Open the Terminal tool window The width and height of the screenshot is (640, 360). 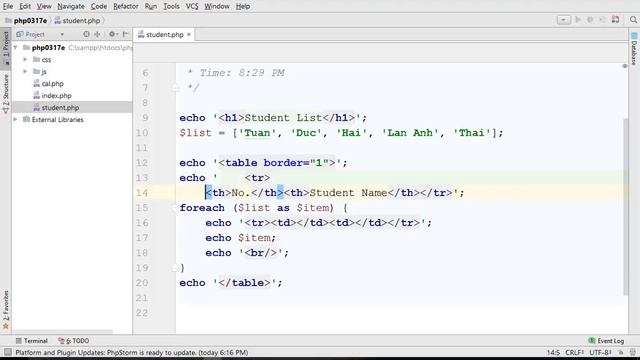point(31,341)
